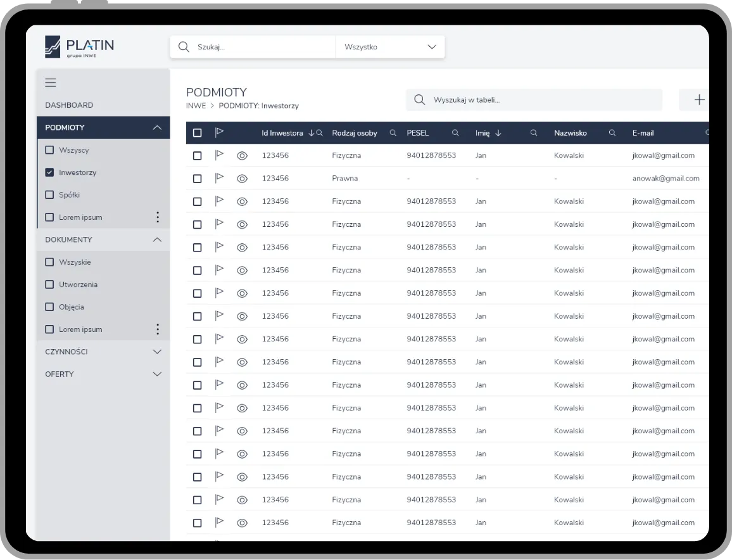Screen dimensions: 732x560
Task: Click the INWE breadcrumb link
Action: 196,106
